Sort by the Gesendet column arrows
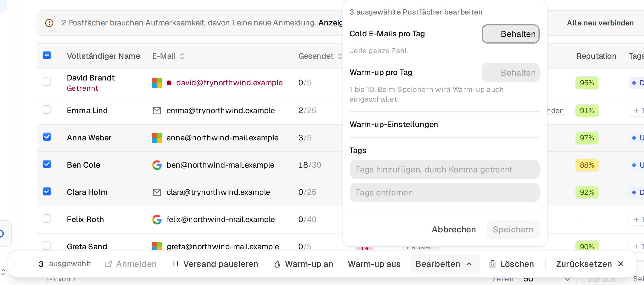Viewport: 644px width, 285px height. coord(340,56)
